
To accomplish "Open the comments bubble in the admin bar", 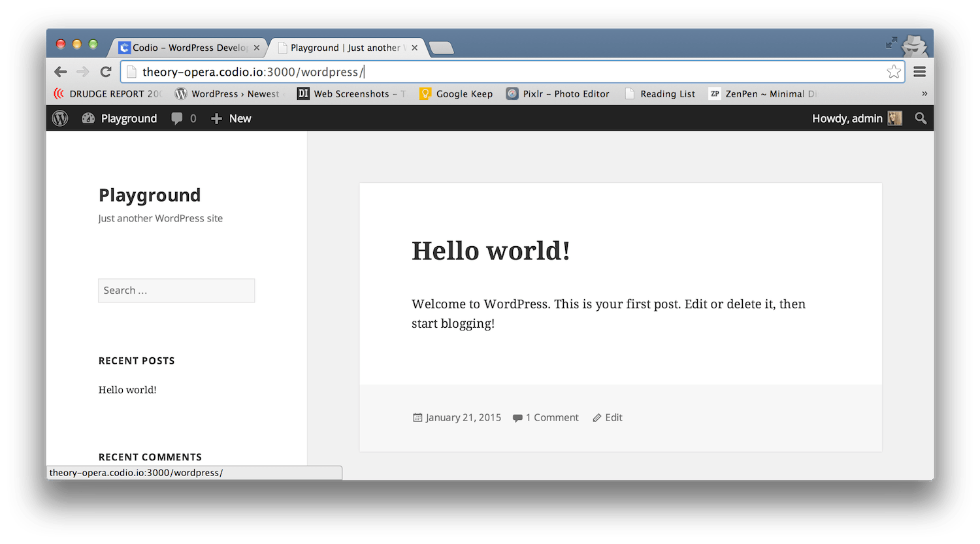I will (x=176, y=118).
